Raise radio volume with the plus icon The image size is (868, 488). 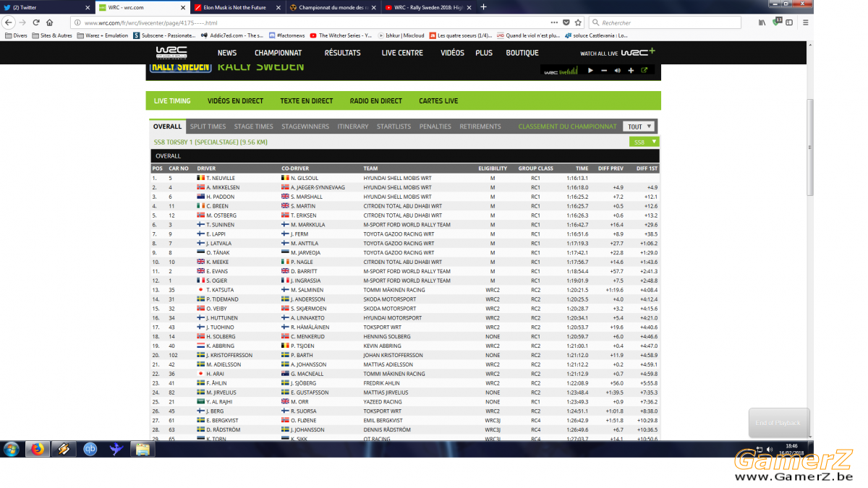pyautogui.click(x=631, y=70)
